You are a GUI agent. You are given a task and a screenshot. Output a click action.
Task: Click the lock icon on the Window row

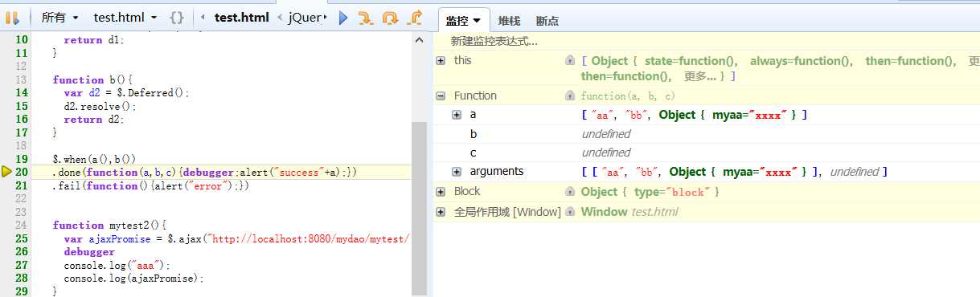point(570,211)
